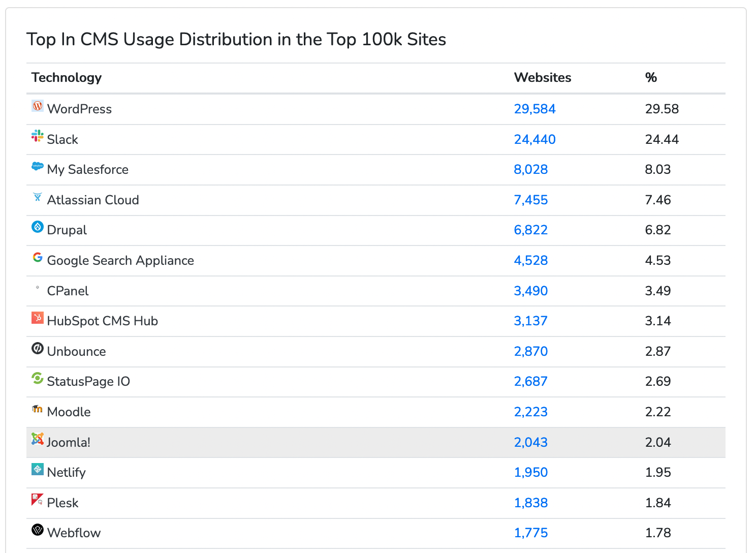Screen dimensions: 756x553
Task: Open Webflow website count 1,775
Action: coord(531,533)
